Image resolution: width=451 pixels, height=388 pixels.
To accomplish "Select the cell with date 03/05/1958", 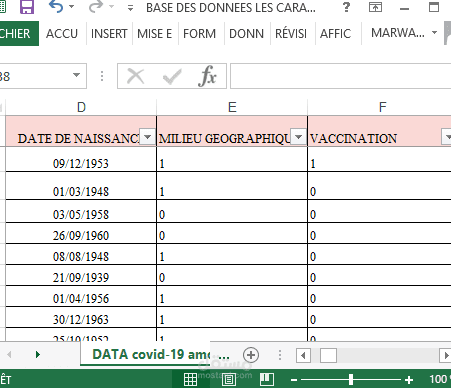I will (x=81, y=211).
